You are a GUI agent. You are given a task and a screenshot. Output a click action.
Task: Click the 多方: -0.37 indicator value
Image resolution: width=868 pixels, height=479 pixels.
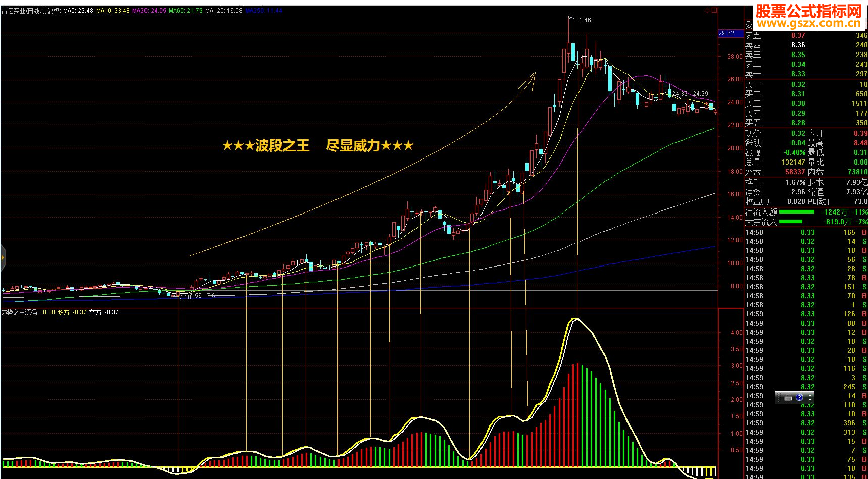click(72, 312)
